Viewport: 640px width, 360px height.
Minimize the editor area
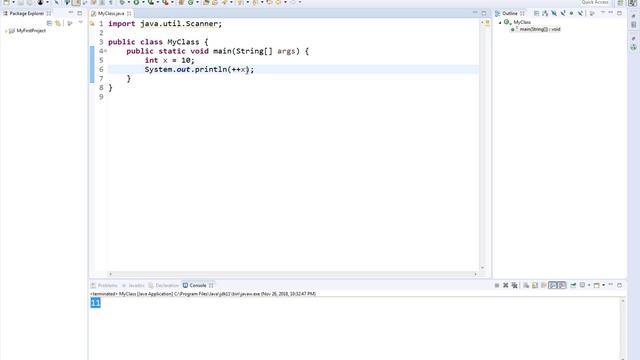475,13
